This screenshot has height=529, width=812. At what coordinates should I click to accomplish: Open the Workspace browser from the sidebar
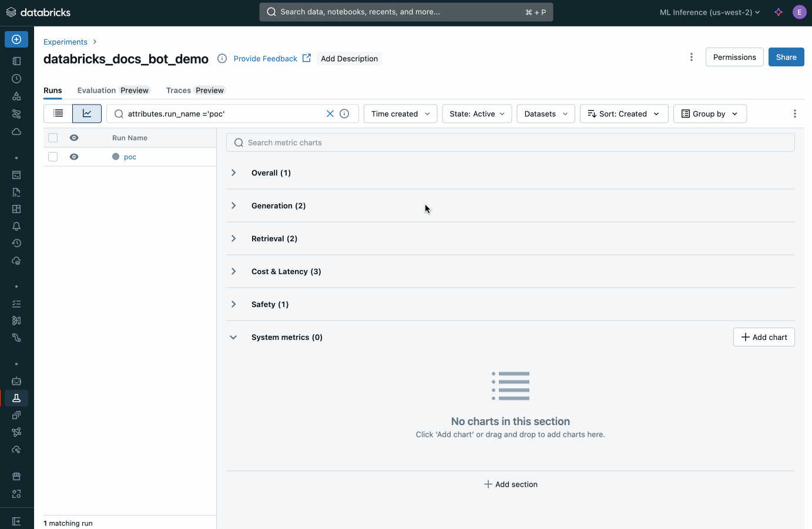pyautogui.click(x=16, y=60)
